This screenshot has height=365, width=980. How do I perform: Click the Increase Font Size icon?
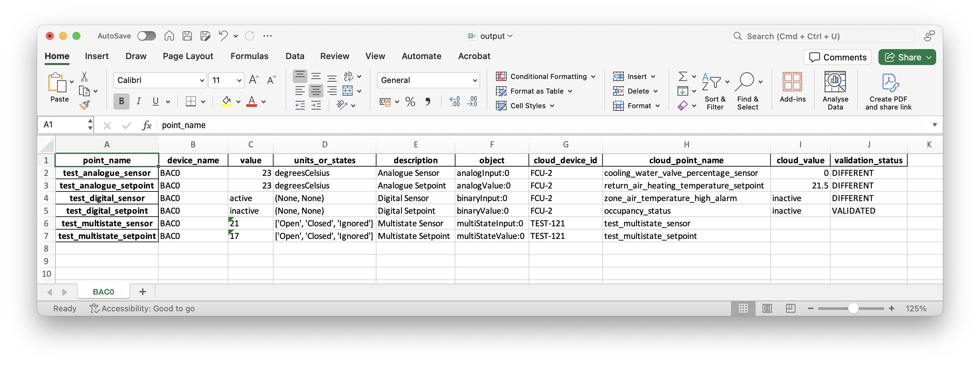click(x=254, y=80)
